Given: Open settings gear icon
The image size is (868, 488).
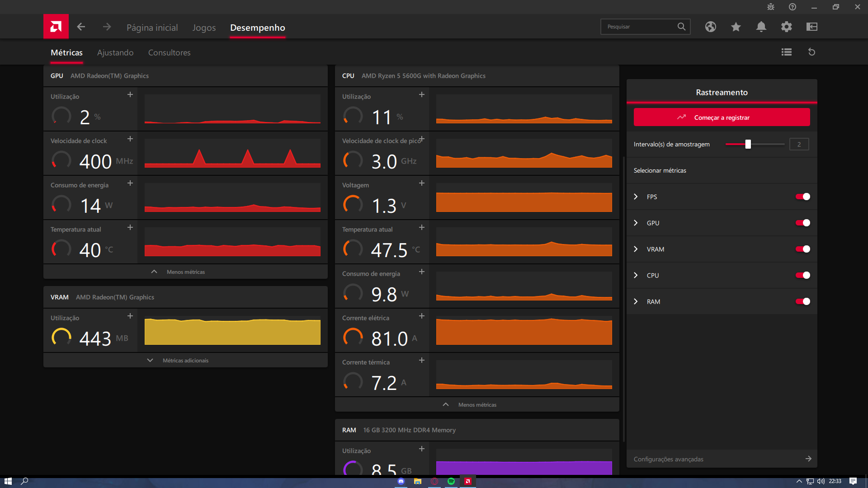Looking at the screenshot, I should [787, 27].
